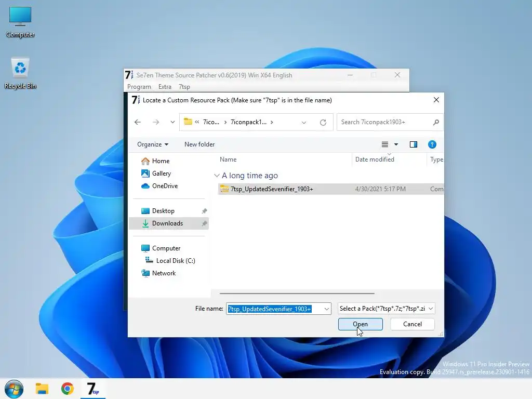Collapse the 'A long time ago' group

point(217,176)
